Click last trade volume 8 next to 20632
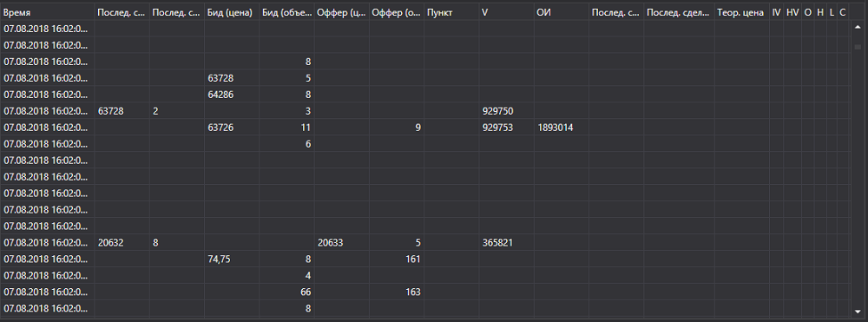 tap(176, 242)
